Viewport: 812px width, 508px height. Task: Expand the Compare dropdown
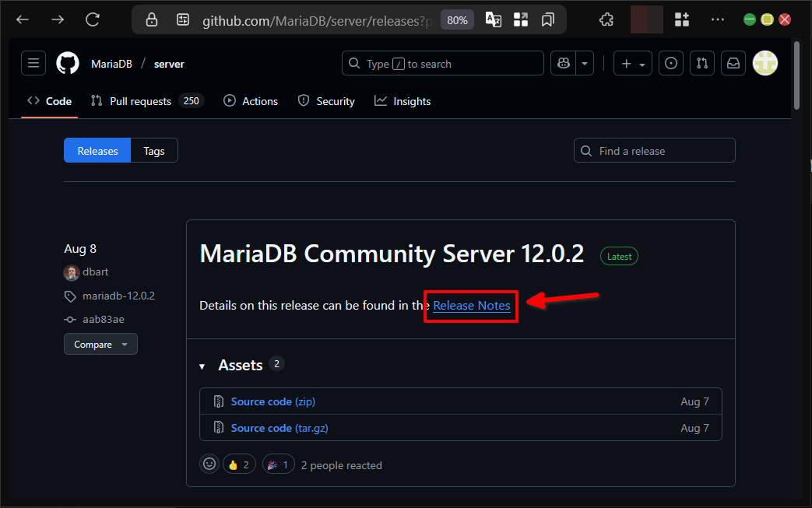pyautogui.click(x=100, y=344)
